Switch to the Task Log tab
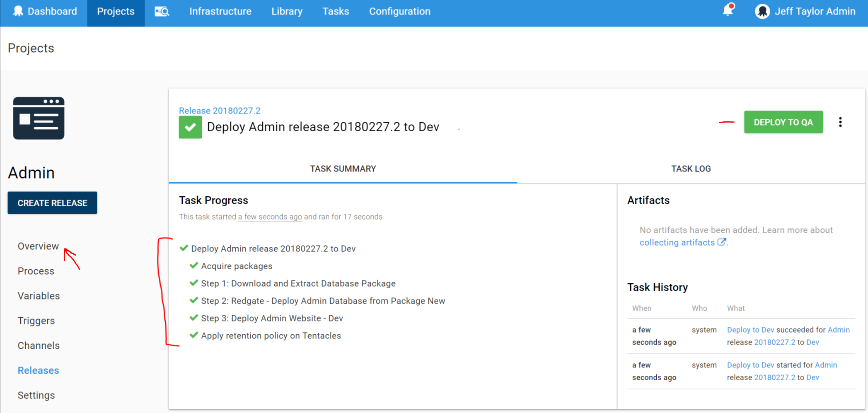The width and height of the screenshot is (868, 413). (x=691, y=169)
